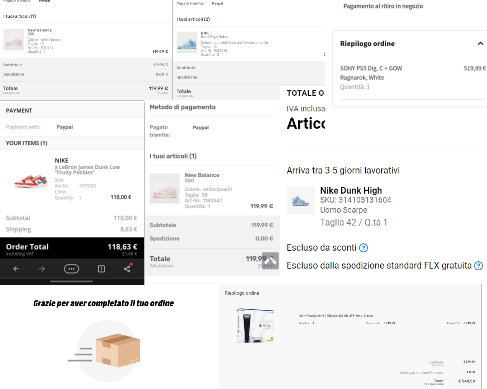Image resolution: width=487 pixels, height=389 pixels.
Task: Click the Riepilogo ordine card title
Action: [x=367, y=44]
